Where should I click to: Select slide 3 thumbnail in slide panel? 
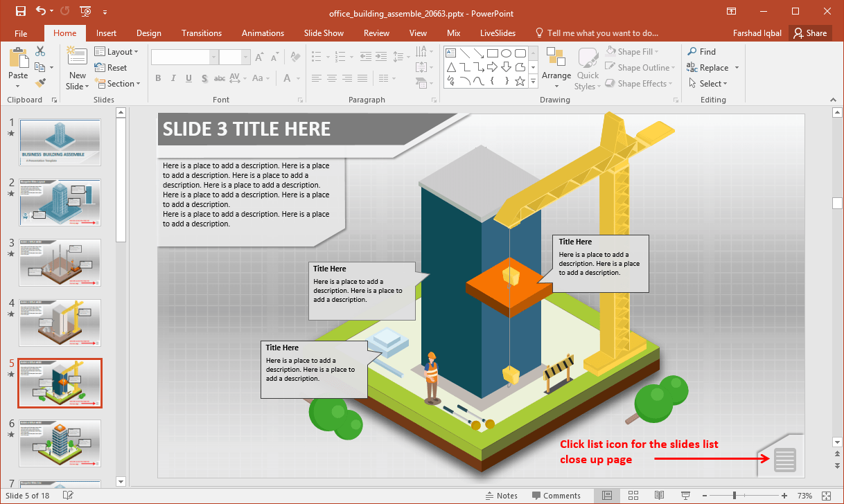point(60,262)
